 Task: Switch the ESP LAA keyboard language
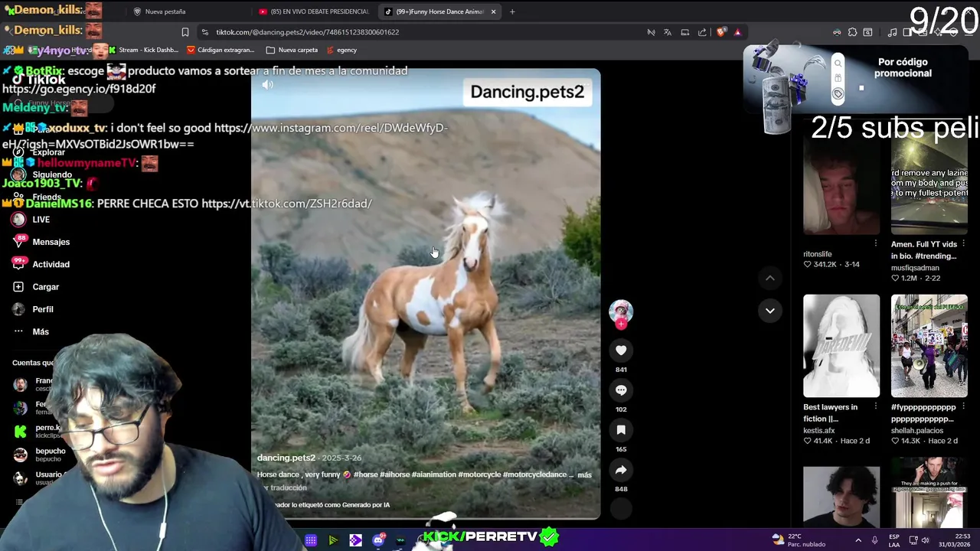coord(895,540)
